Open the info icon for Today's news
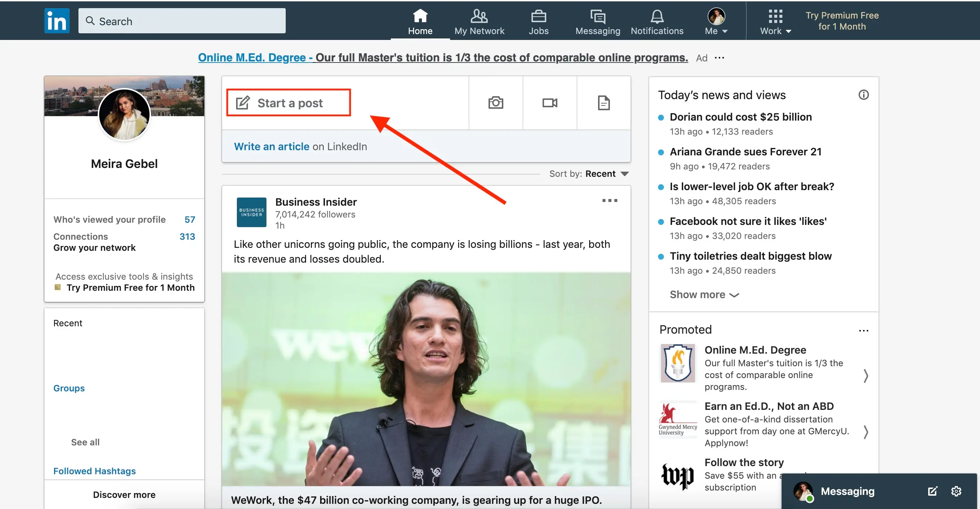Viewport: 980px width, 509px height. pyautogui.click(x=863, y=95)
